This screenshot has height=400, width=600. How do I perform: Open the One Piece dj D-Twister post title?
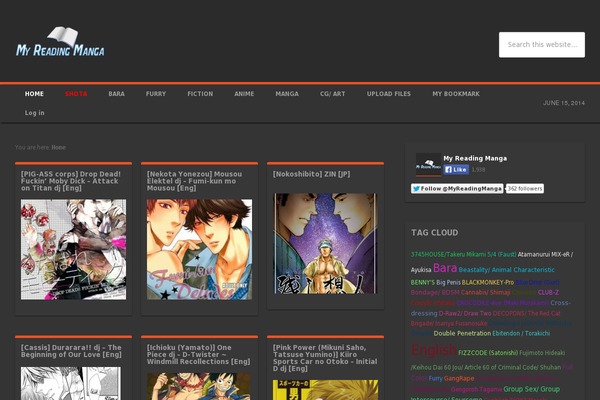point(198,354)
